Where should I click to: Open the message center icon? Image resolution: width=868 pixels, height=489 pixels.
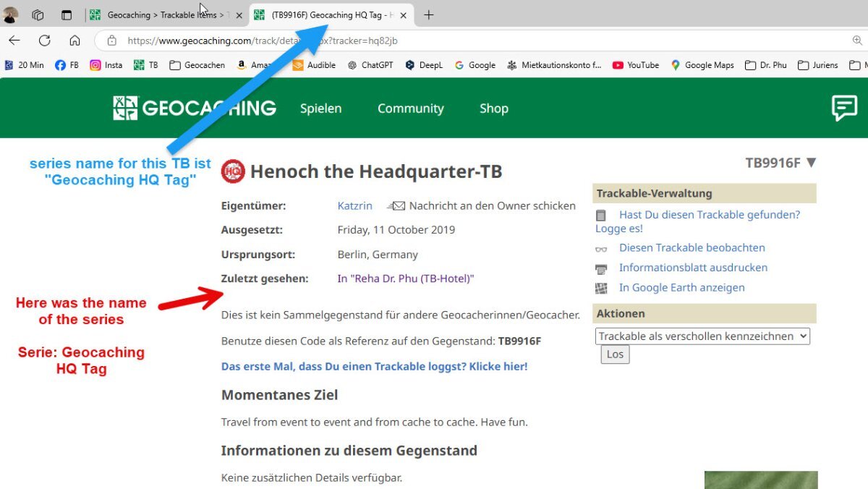pyautogui.click(x=844, y=109)
